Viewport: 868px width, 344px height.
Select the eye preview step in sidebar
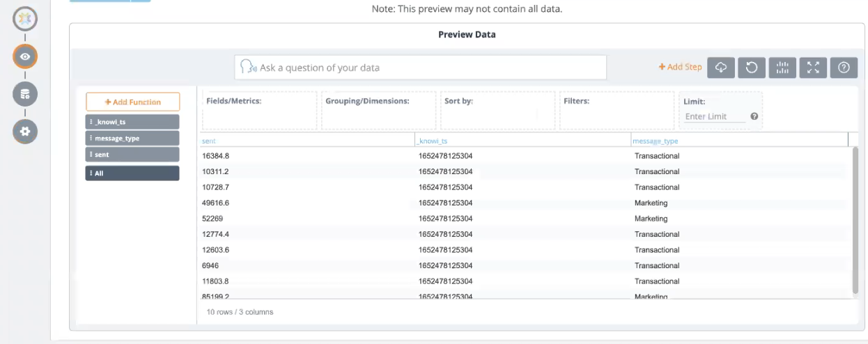(x=25, y=56)
